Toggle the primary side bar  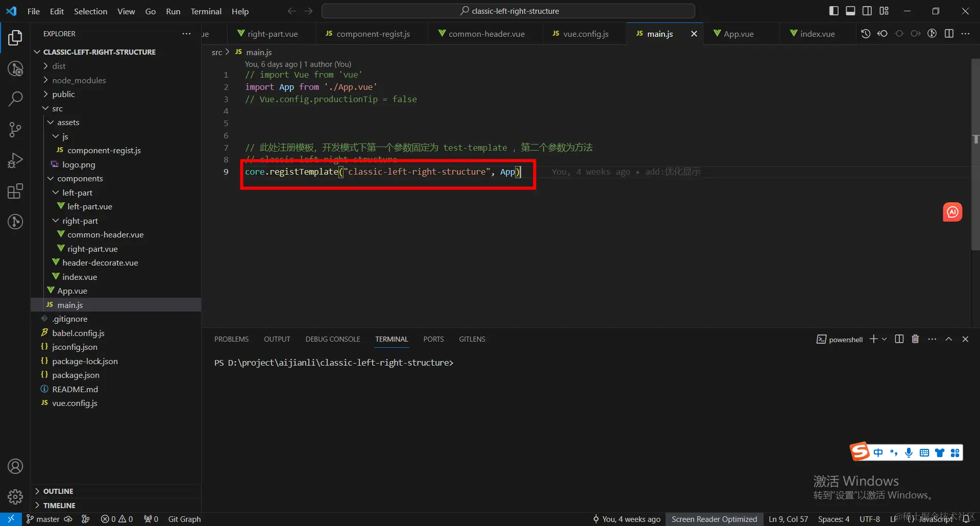pyautogui.click(x=834, y=11)
